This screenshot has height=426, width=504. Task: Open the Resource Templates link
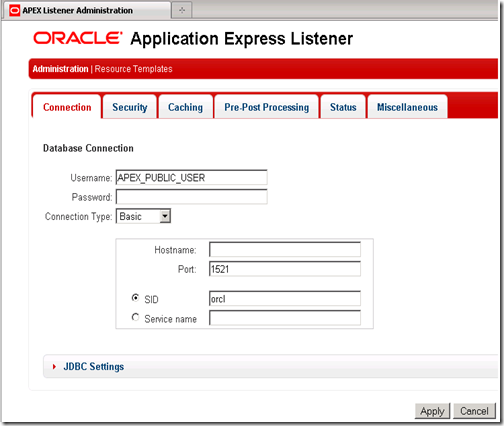click(133, 69)
